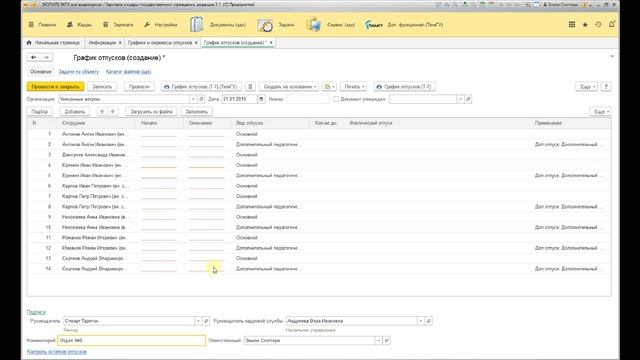
Task: Click the document list icon button
Action: point(250,87)
